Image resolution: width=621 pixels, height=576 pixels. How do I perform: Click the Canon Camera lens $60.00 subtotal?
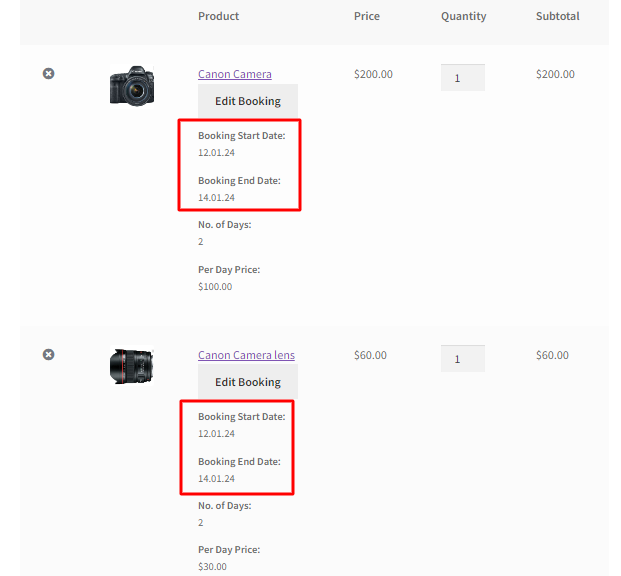click(x=552, y=355)
